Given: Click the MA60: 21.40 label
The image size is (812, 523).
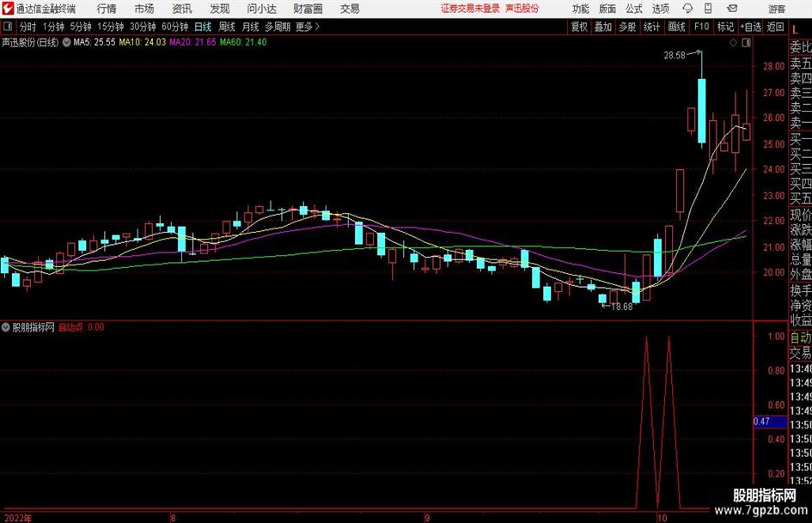Looking at the screenshot, I should [x=243, y=42].
